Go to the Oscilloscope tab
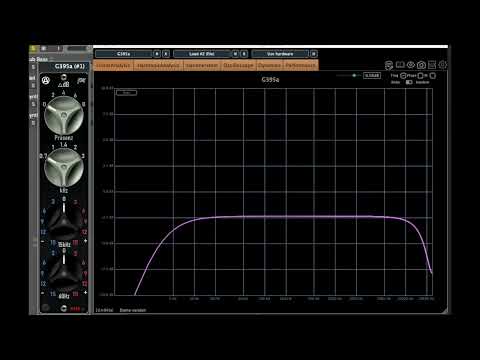 click(238, 65)
